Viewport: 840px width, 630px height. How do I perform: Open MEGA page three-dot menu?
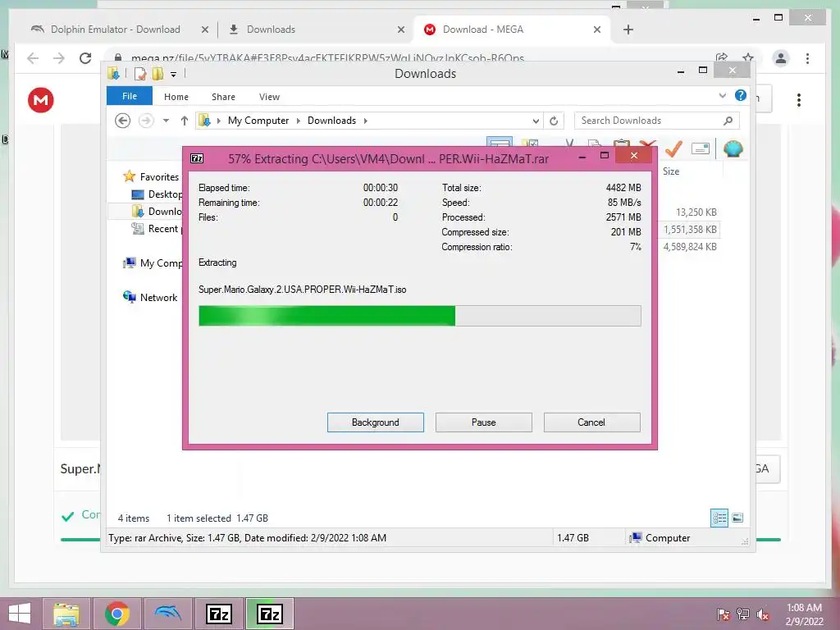tap(799, 99)
